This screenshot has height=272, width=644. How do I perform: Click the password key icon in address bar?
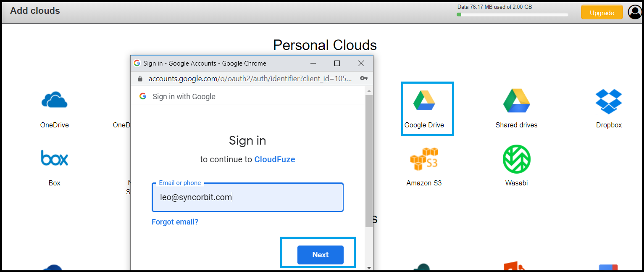[x=364, y=78]
